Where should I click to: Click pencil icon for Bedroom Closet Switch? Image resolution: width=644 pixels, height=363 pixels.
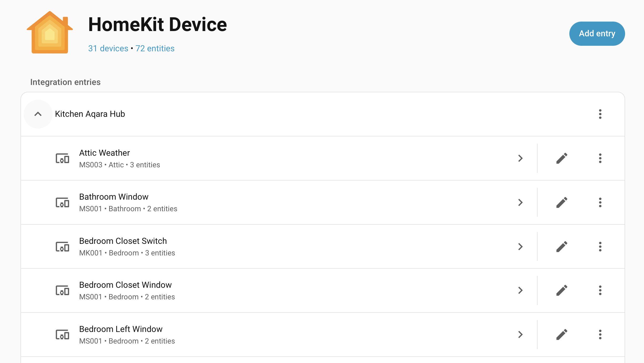click(562, 247)
